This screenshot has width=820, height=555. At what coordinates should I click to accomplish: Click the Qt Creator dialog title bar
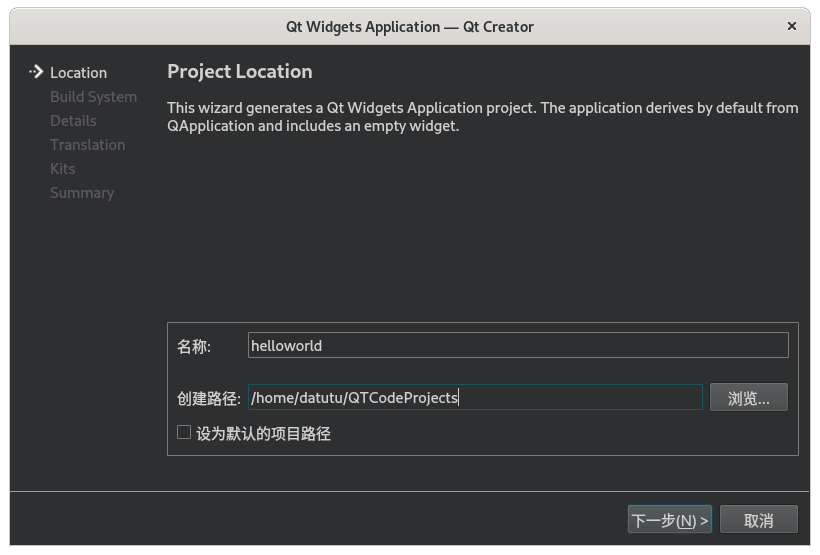pyautogui.click(x=409, y=27)
